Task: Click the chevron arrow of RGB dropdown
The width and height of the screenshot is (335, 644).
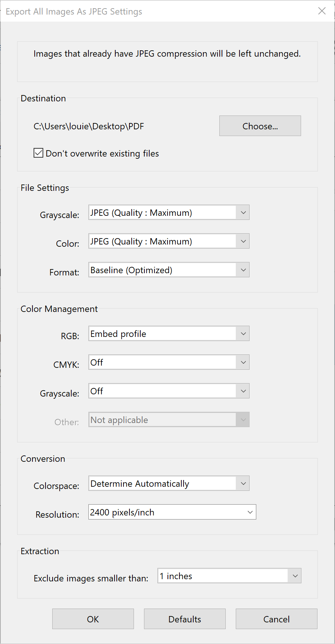Action: point(243,334)
